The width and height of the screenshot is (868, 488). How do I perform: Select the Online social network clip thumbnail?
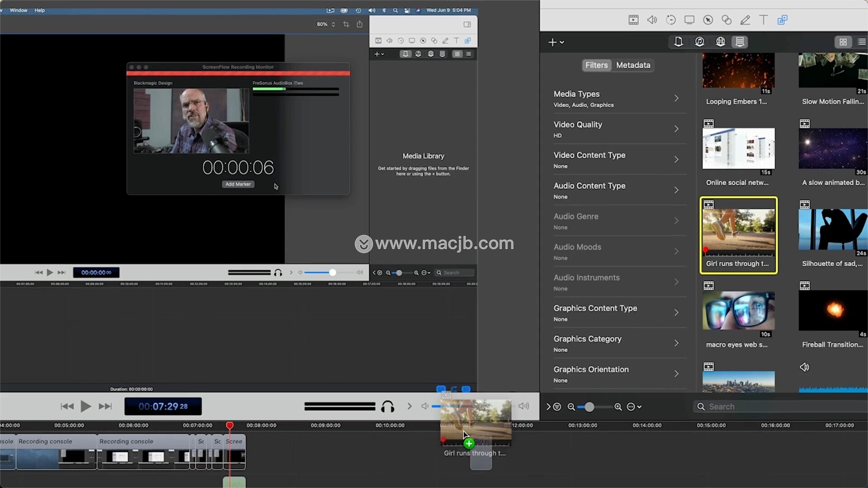coord(738,148)
